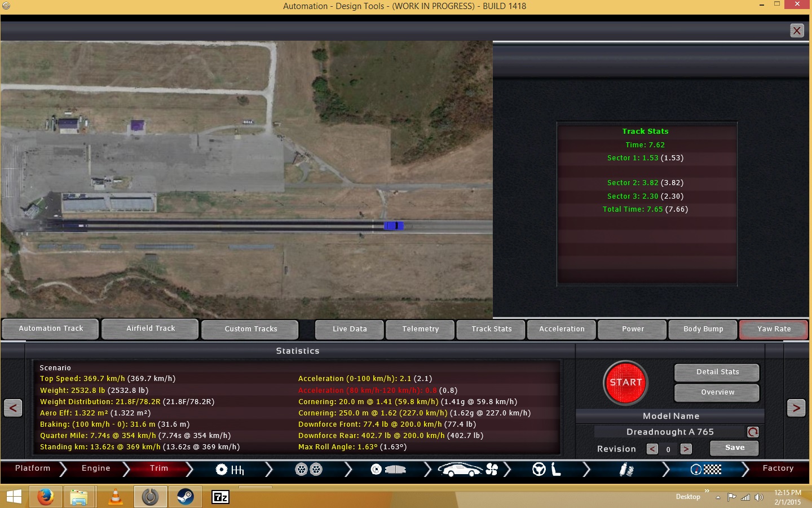Click the blue car on the runway
The image size is (812, 508).
tap(394, 226)
